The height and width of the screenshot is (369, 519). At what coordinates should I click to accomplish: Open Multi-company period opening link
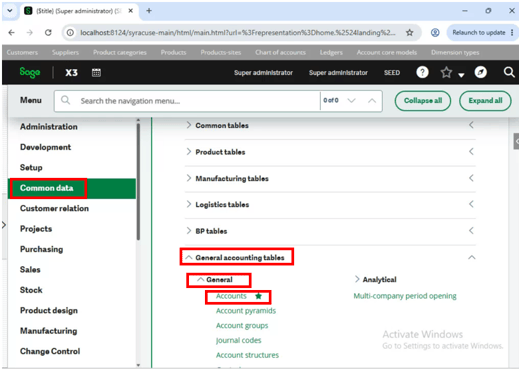[405, 296]
